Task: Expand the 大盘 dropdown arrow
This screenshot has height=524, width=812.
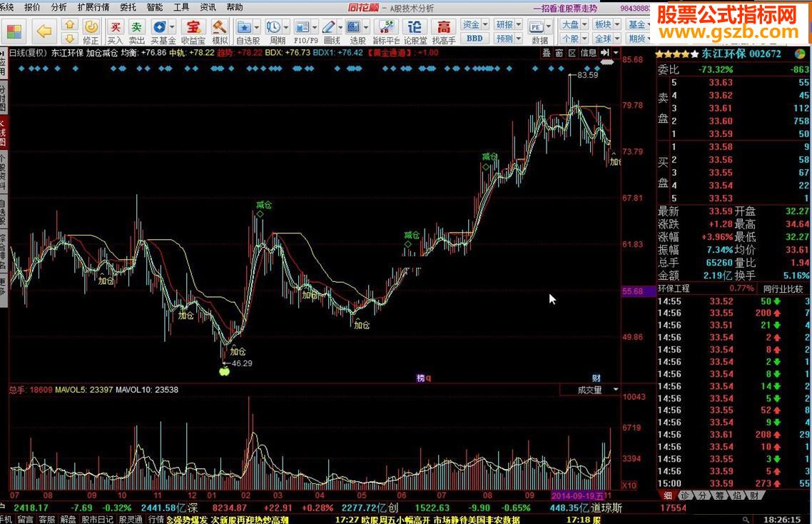Action: coord(584,24)
